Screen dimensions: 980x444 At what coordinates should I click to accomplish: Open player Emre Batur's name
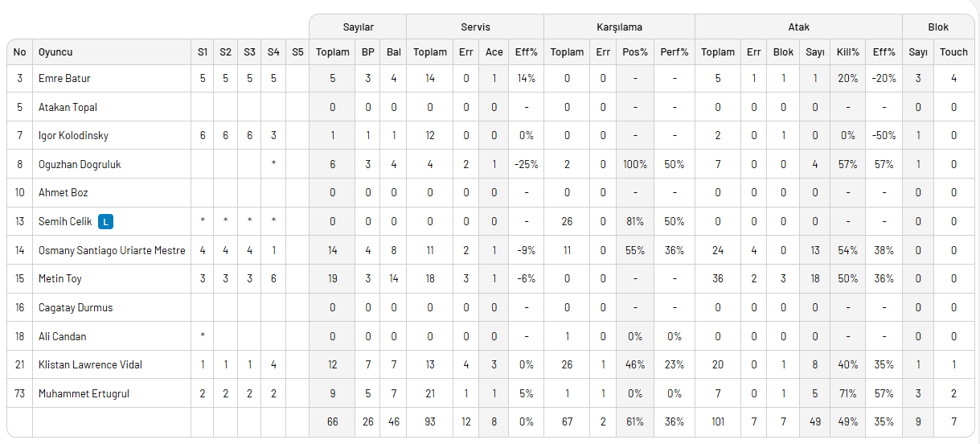pos(64,79)
